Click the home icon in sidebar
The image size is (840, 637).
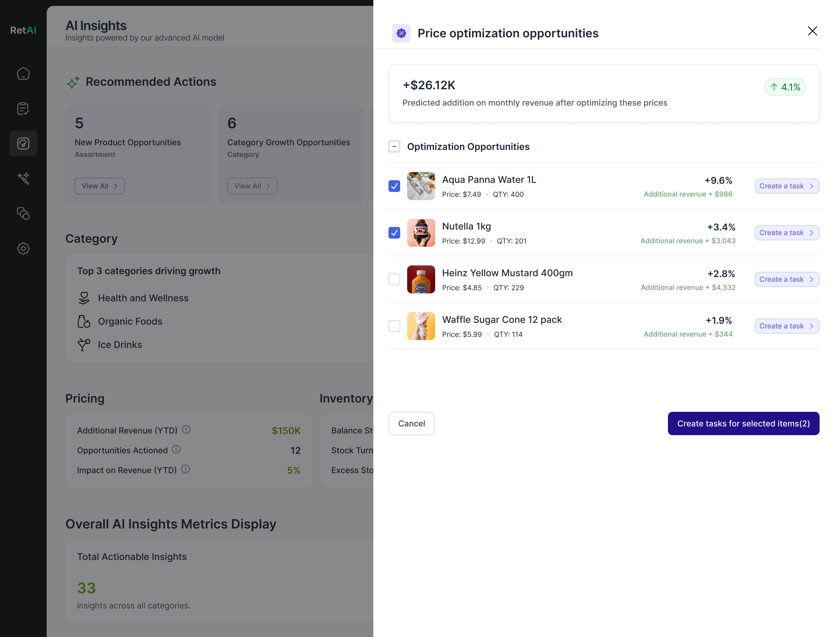(x=23, y=74)
